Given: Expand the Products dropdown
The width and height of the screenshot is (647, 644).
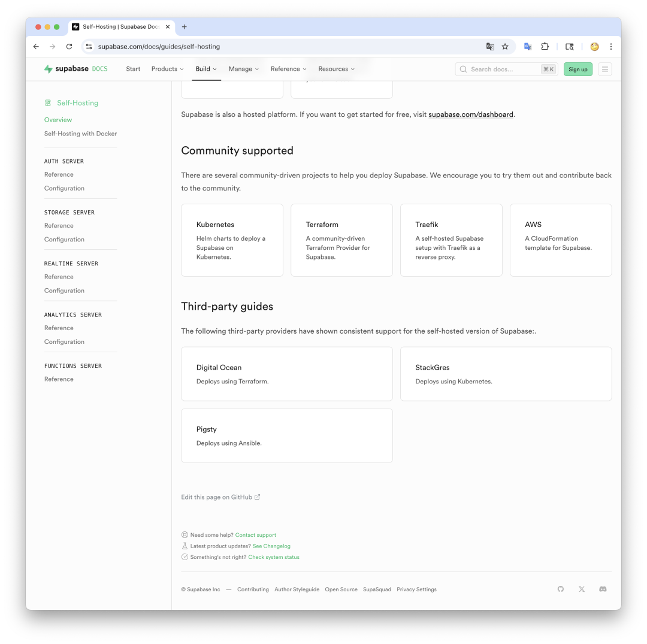Looking at the screenshot, I should [x=168, y=69].
